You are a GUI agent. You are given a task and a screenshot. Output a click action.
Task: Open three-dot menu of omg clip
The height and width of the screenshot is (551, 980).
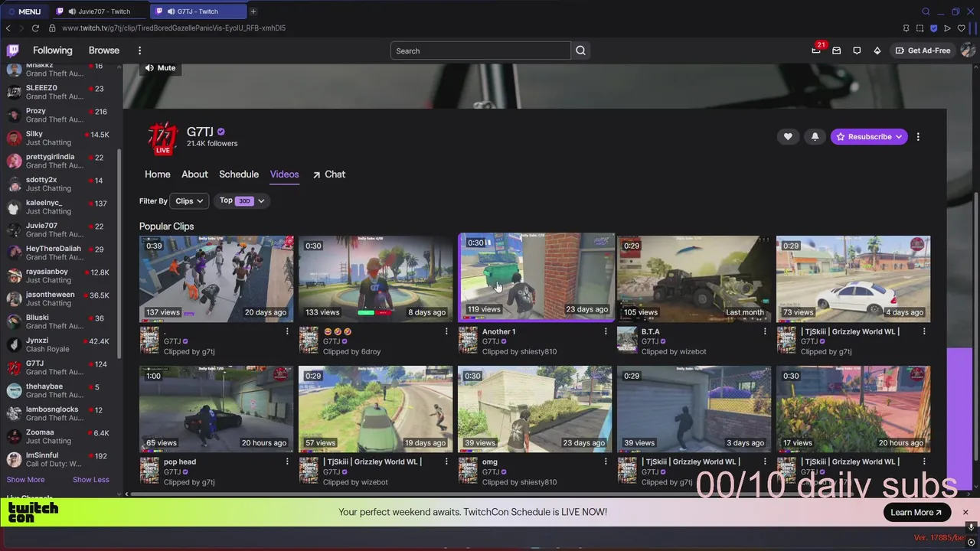click(x=606, y=461)
